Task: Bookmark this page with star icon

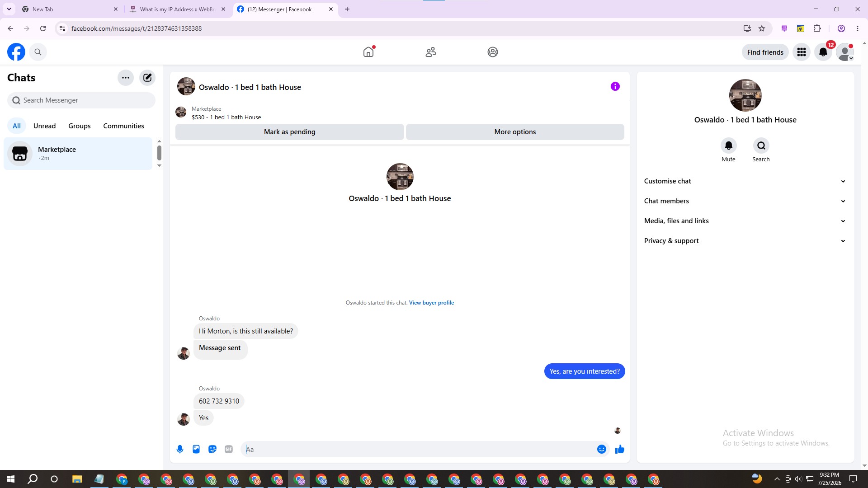Action: click(762, 28)
